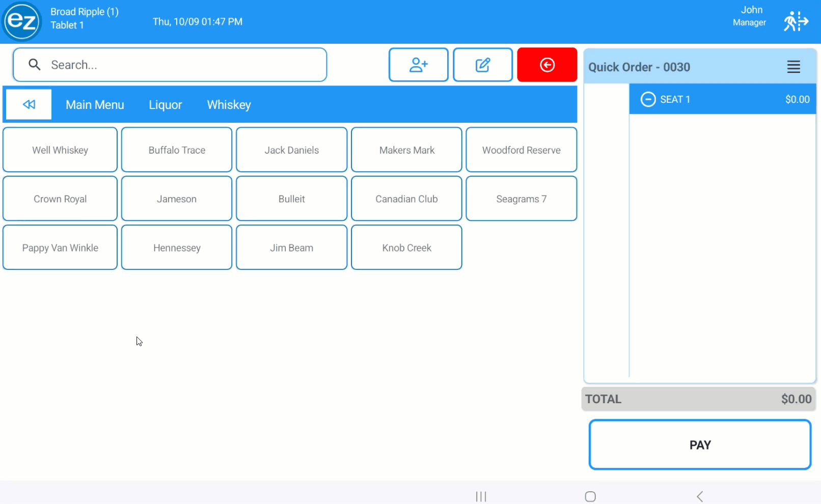Select the Canadian Club item
Image resolution: width=821 pixels, height=504 pixels.
tap(406, 199)
